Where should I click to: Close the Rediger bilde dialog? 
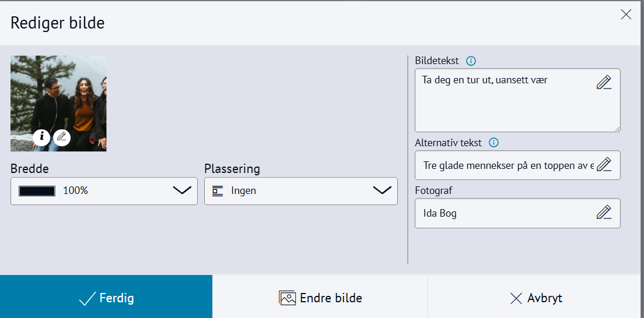(x=626, y=15)
